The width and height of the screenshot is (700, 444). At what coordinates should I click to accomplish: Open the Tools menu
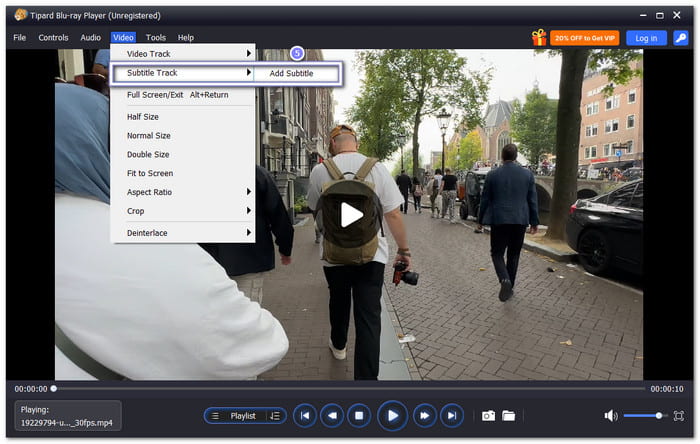pyautogui.click(x=156, y=37)
